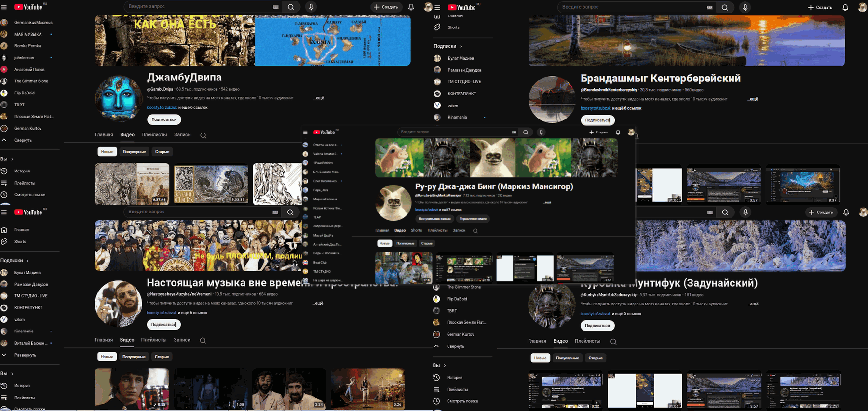Viewport: 868px width, 411px height.
Task: Click YouTube logo in Ру-ру Джа-джа Бинг window
Action: pos(324,132)
